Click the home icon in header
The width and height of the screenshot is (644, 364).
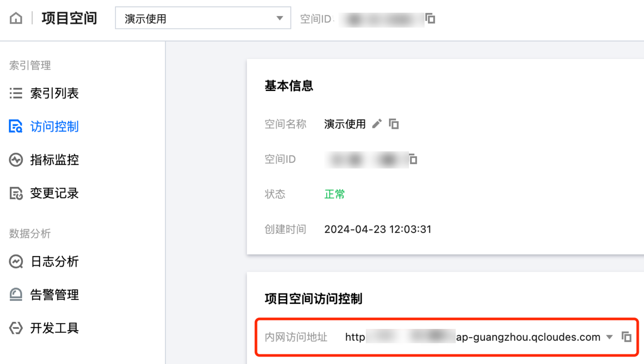point(16,18)
